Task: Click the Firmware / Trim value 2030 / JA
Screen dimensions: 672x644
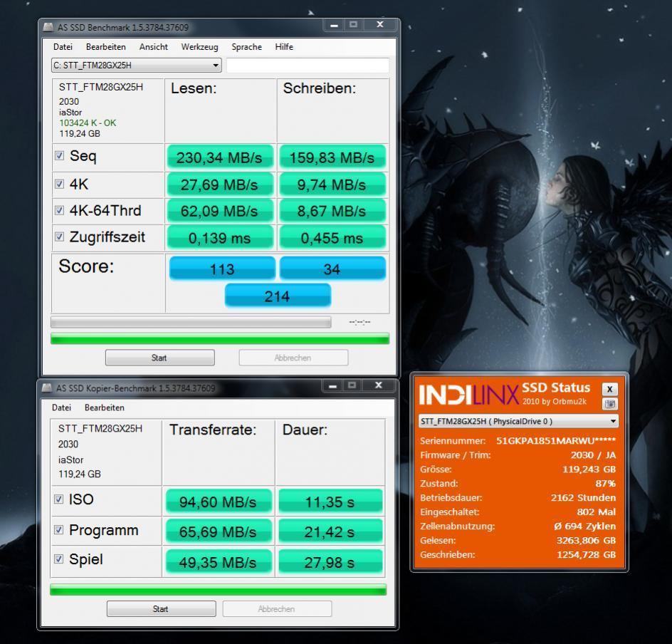Action: coord(593,455)
